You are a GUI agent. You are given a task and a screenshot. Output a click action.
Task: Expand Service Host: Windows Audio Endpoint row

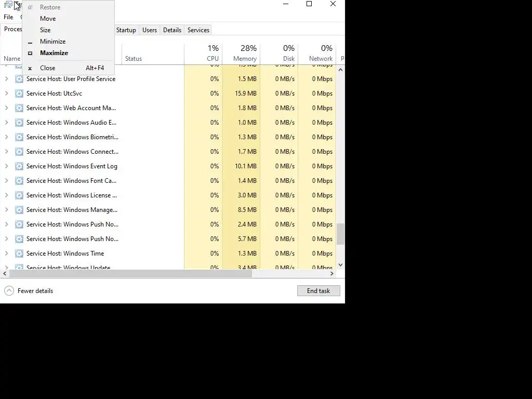click(x=6, y=123)
